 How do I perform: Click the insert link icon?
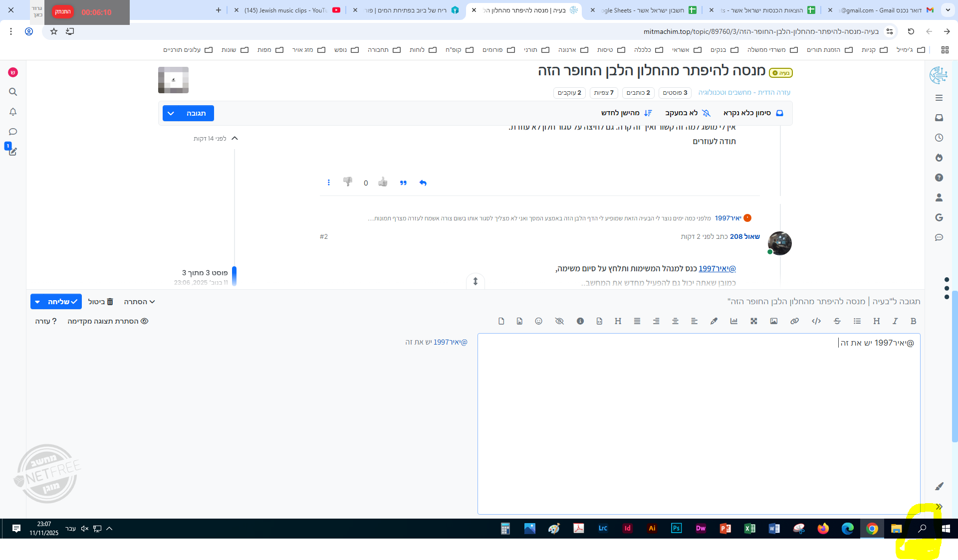tap(794, 321)
